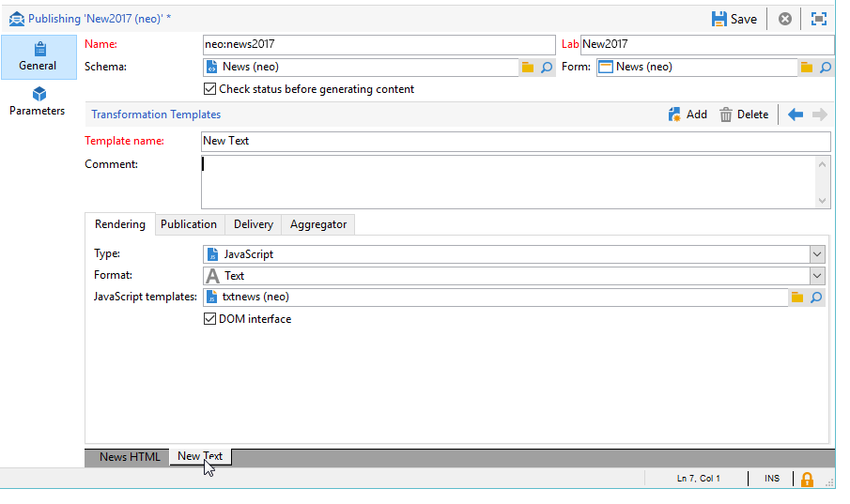This screenshot has height=504, width=850.
Task: Click the INS indicator in status bar
Action: coord(772,479)
